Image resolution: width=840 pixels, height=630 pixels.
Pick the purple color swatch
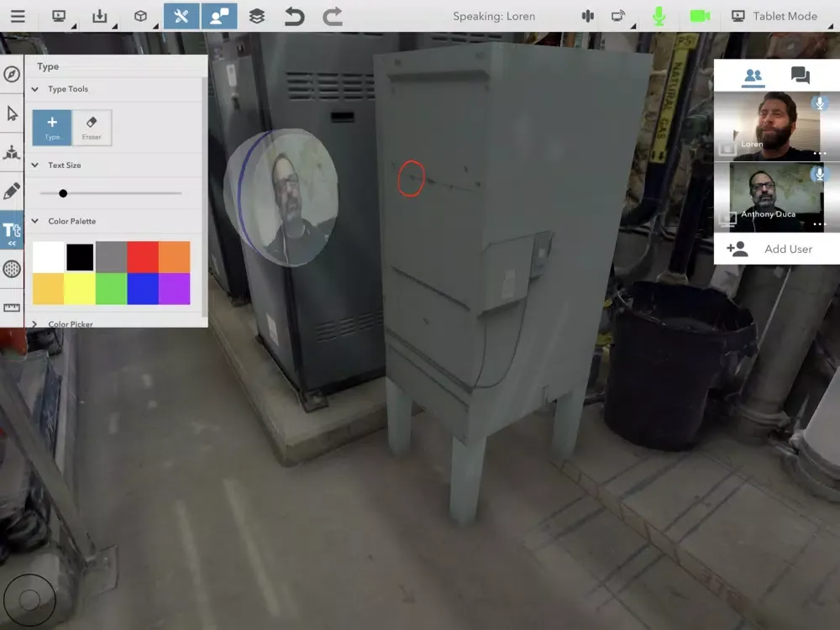(x=174, y=289)
